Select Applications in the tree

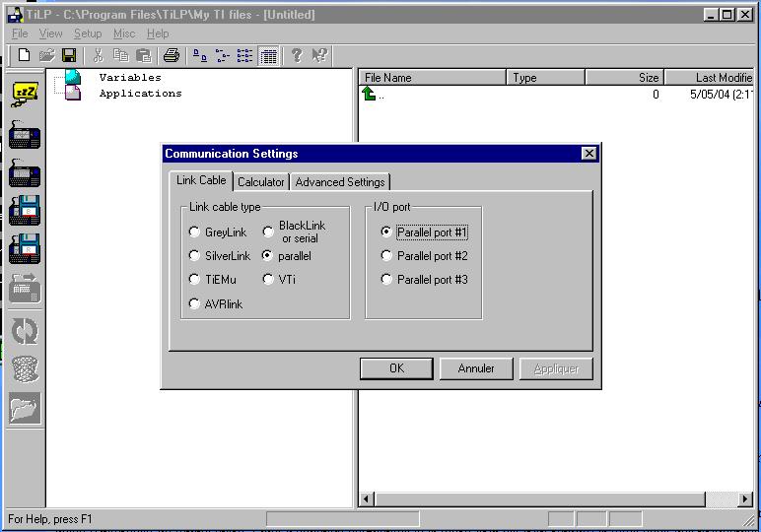click(140, 94)
